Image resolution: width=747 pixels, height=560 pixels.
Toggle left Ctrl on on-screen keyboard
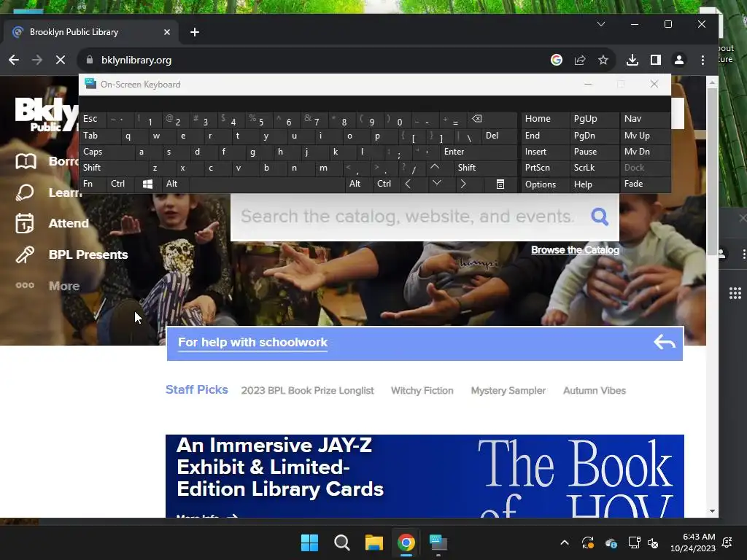click(x=121, y=184)
